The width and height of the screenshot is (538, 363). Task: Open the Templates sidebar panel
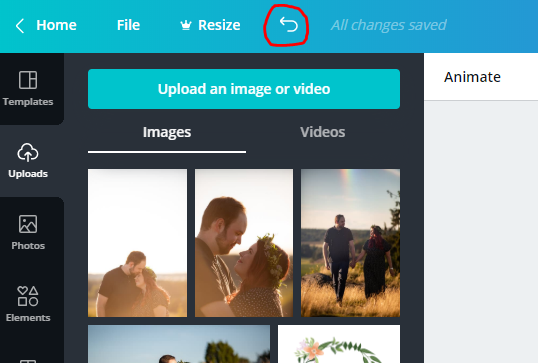[28, 89]
